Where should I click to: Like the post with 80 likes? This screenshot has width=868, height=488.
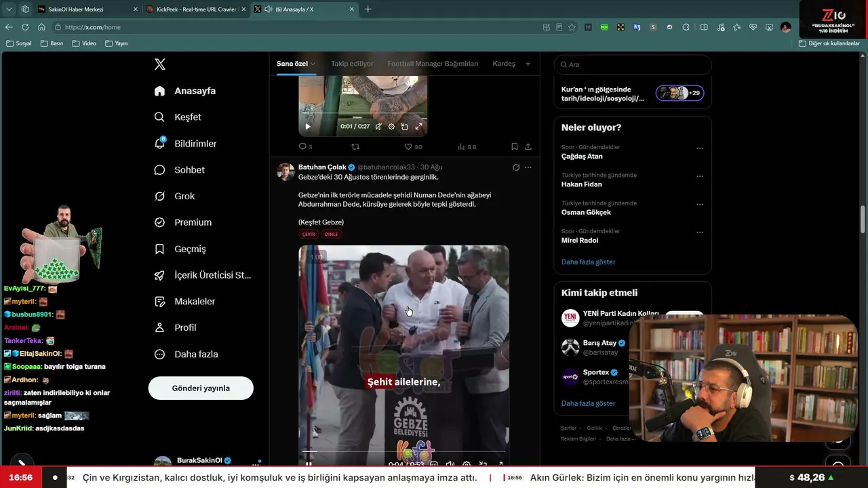click(413, 146)
